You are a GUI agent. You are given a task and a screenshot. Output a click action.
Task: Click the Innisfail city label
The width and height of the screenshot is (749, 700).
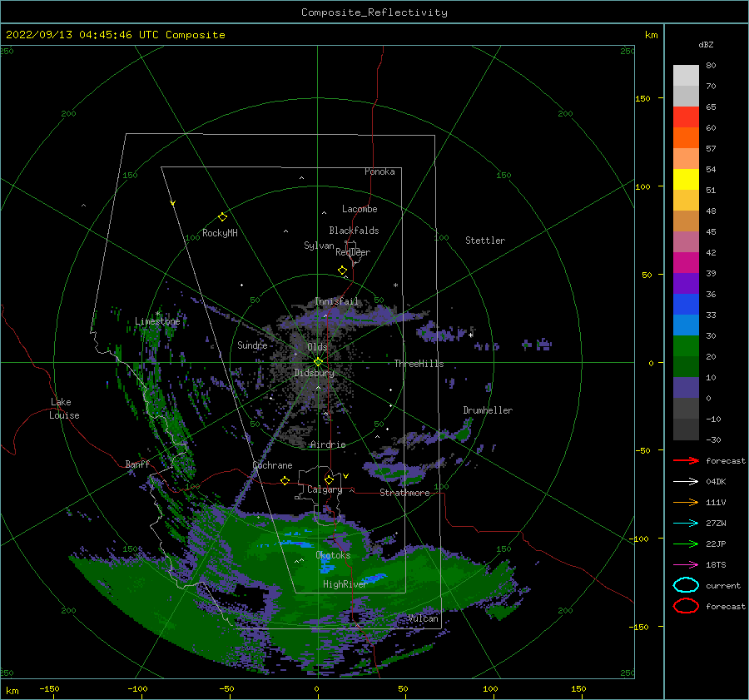pos(336,301)
